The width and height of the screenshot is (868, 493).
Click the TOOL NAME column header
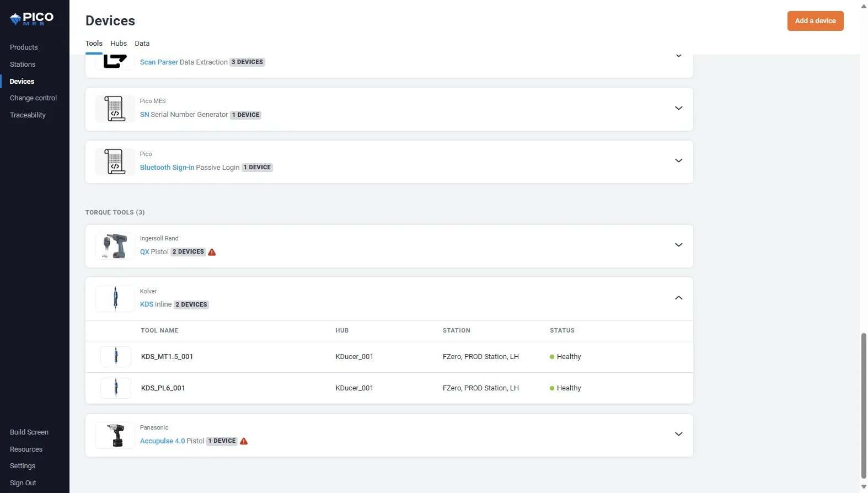tap(160, 331)
